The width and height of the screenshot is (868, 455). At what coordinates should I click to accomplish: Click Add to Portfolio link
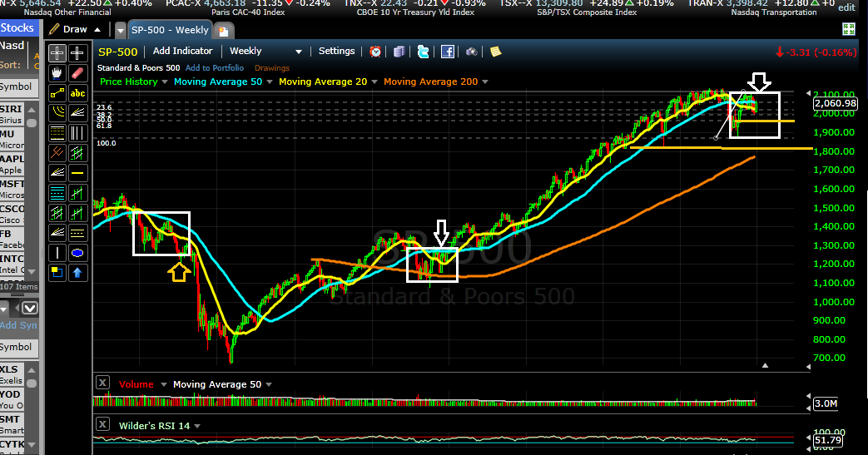215,67
